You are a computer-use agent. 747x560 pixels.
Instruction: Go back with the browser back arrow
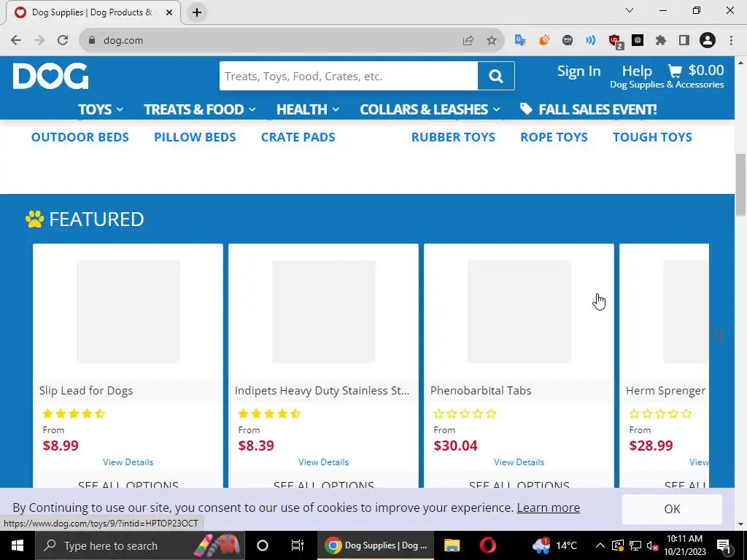[x=16, y=41]
